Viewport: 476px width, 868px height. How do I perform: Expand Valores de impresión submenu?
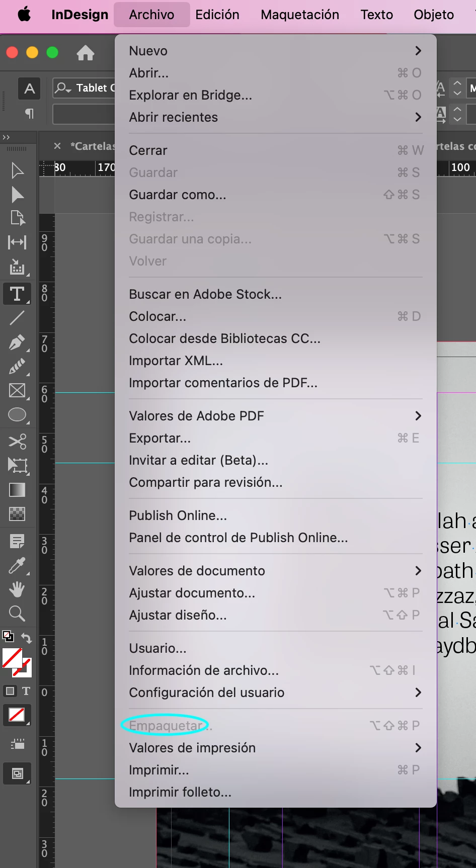point(418,748)
